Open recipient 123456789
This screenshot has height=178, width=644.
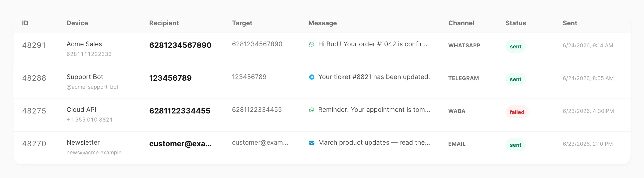[x=170, y=78]
